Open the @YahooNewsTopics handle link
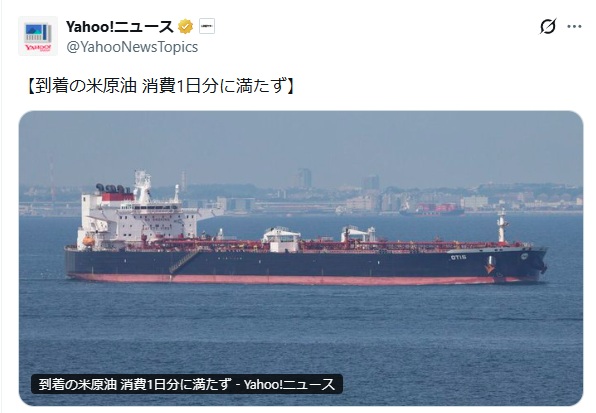This screenshot has width=596, height=413. (132, 47)
